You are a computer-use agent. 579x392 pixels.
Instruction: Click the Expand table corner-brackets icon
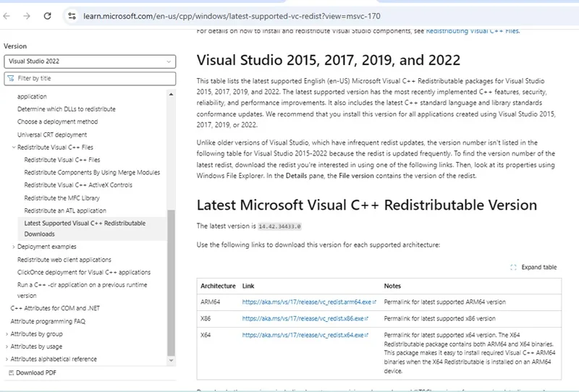[x=513, y=267]
